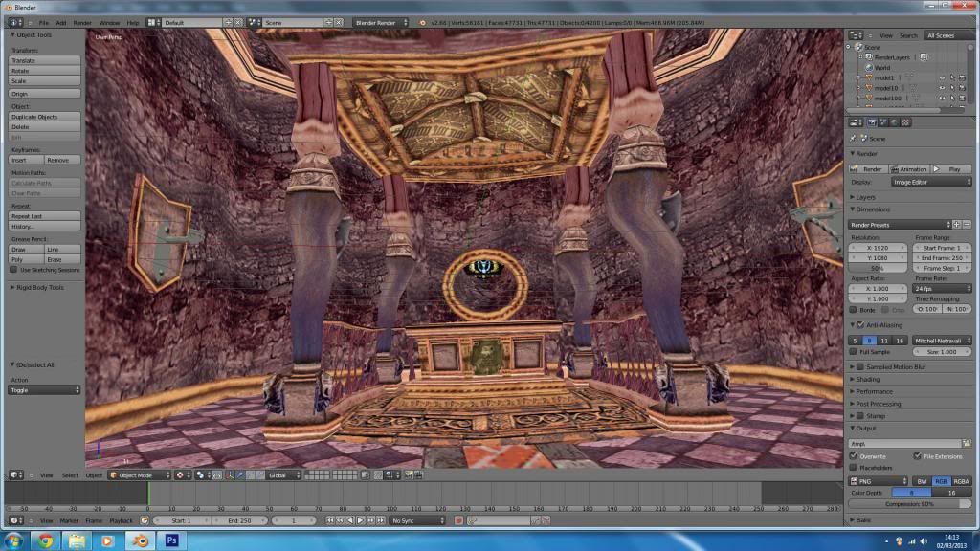Toggle the File Extensions checkbox
The width and height of the screenshot is (980, 551).
pyautogui.click(x=917, y=456)
